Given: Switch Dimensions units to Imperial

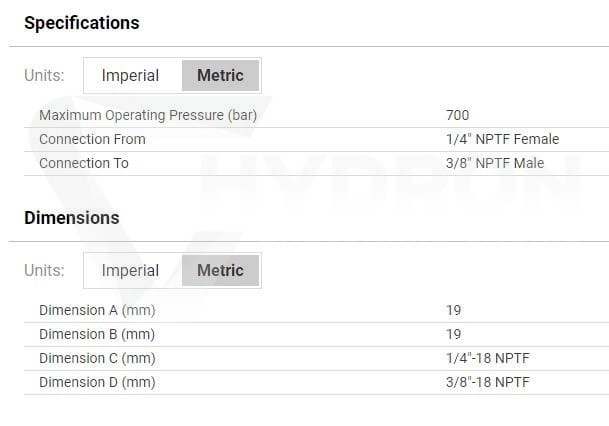Looking at the screenshot, I should pos(130,270).
